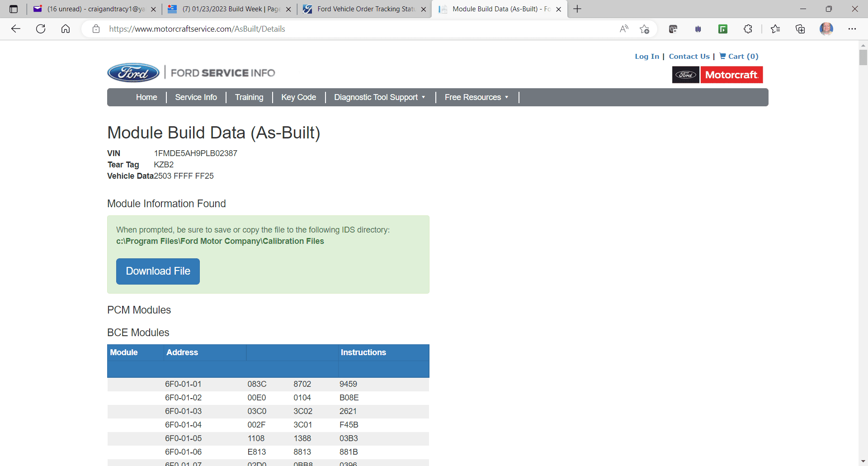
Task: Close the Ford Vehicle Order Tracking tab
Action: point(423,9)
